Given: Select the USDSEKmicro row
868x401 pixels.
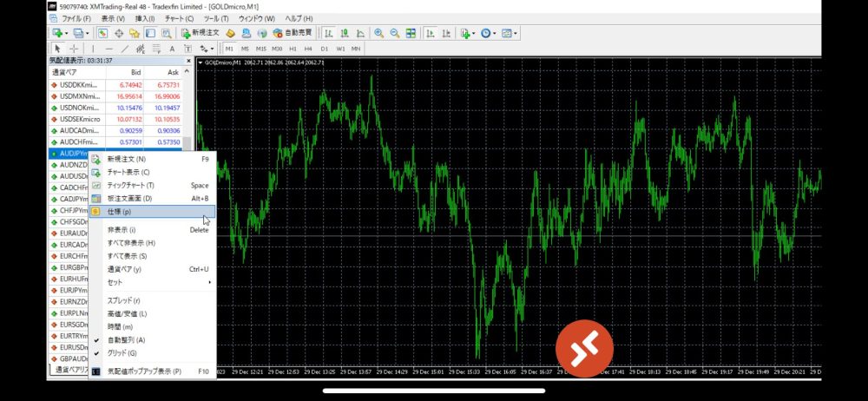Looking at the screenshot, I should pyautogui.click(x=115, y=119).
